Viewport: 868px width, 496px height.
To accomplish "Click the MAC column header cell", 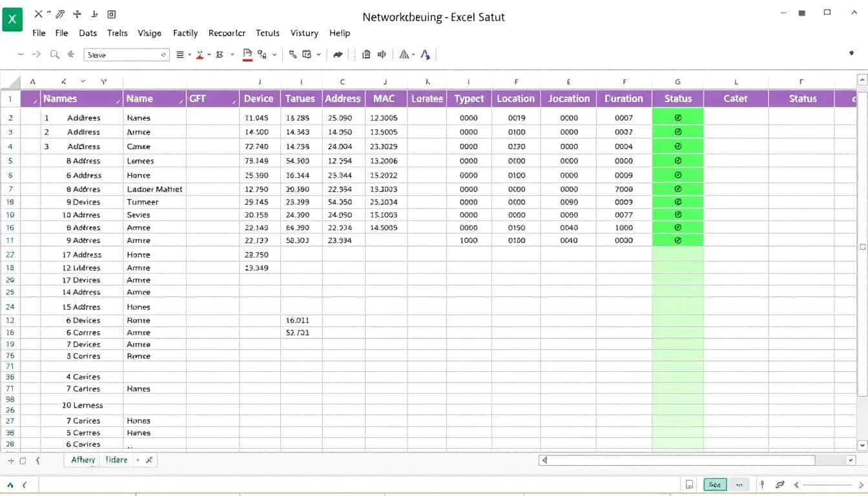I will click(x=385, y=99).
